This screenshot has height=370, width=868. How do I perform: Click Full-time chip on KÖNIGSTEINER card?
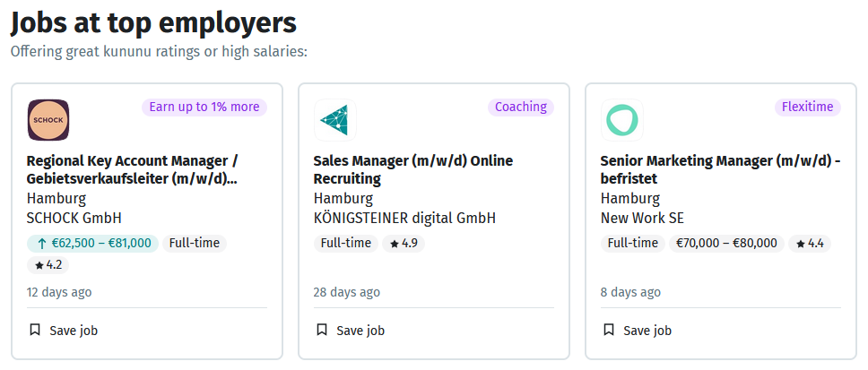click(x=346, y=244)
